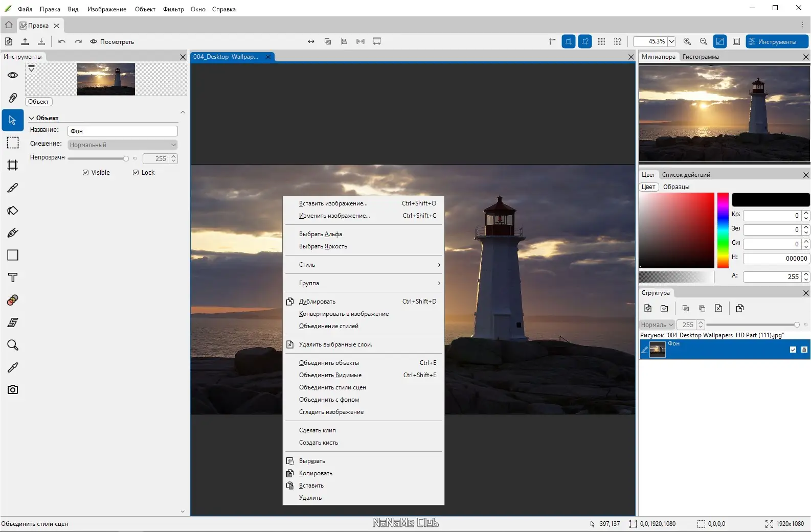The image size is (811, 532).
Task: Click the camera snapshot tool icon
Action: point(13,389)
